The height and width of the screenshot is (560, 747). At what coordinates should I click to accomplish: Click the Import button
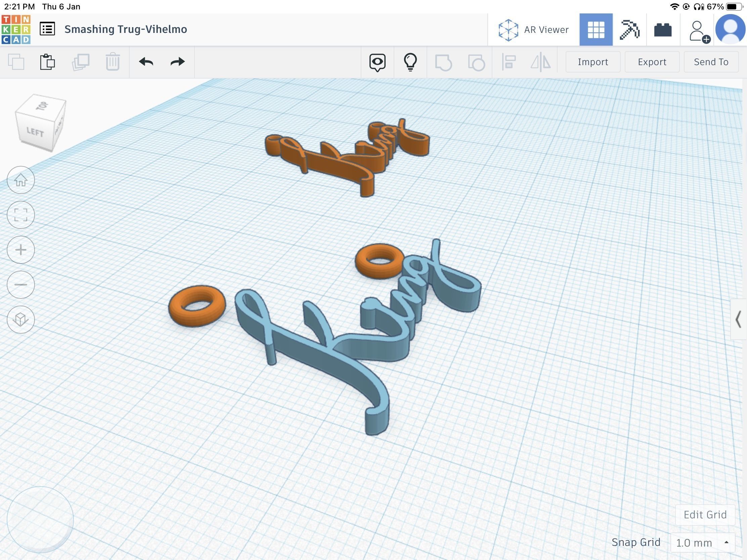tap(593, 62)
